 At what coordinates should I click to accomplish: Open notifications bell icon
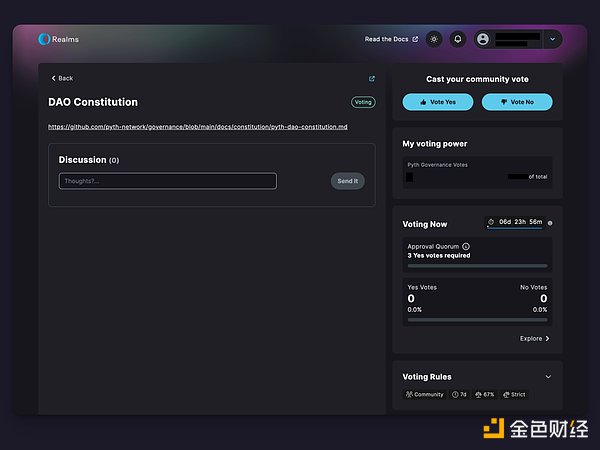[458, 39]
